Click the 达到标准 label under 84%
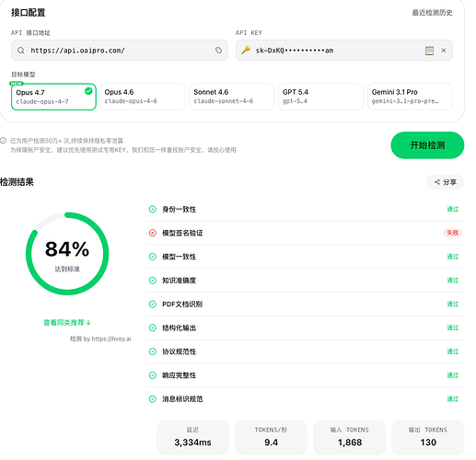476x460 pixels. (67, 269)
